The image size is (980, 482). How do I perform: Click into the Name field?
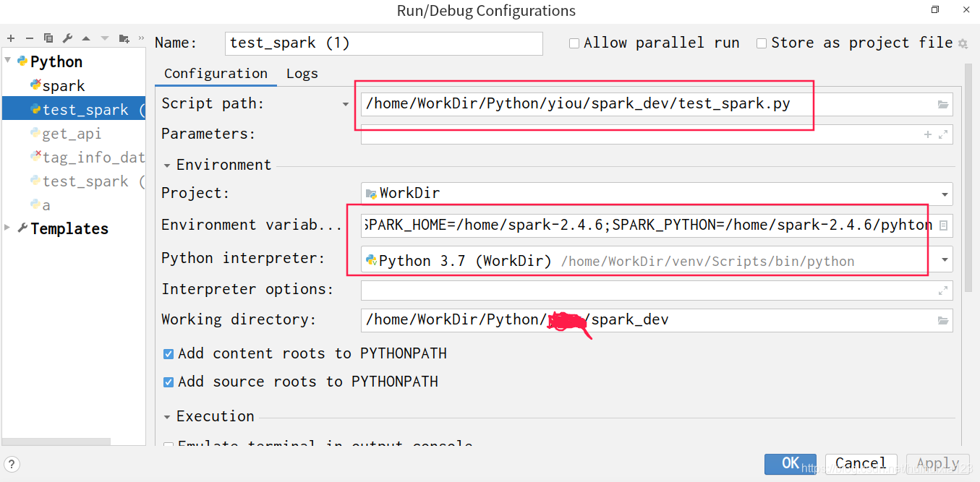pyautogui.click(x=384, y=43)
